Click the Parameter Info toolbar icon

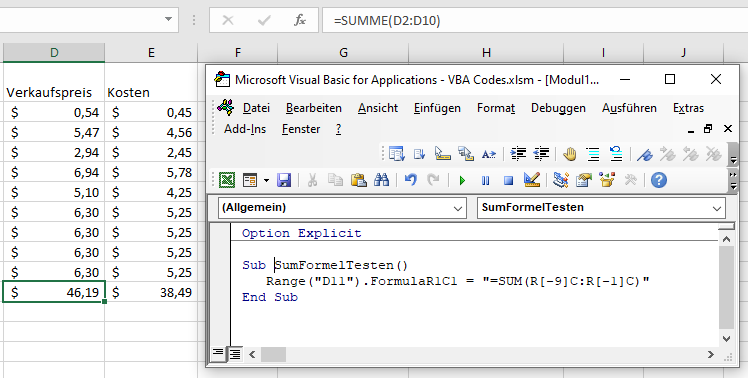(466, 154)
